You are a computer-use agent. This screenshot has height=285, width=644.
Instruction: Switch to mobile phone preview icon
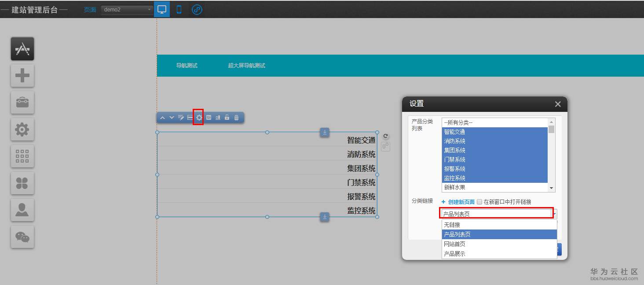coord(179,9)
